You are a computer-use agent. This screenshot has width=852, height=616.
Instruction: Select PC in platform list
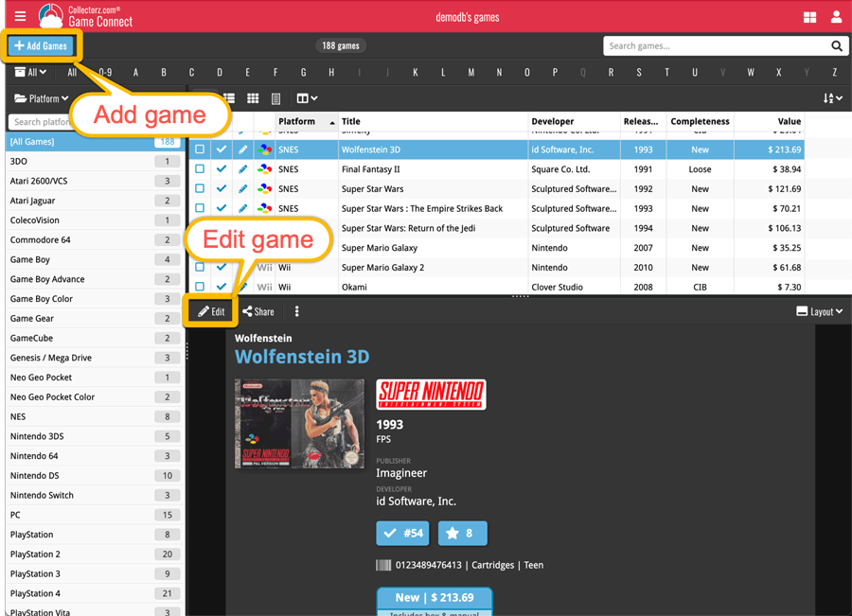pos(95,515)
